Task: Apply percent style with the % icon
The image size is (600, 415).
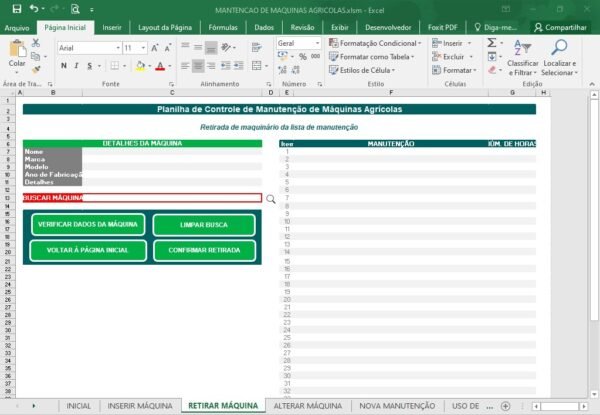Action: pos(303,57)
